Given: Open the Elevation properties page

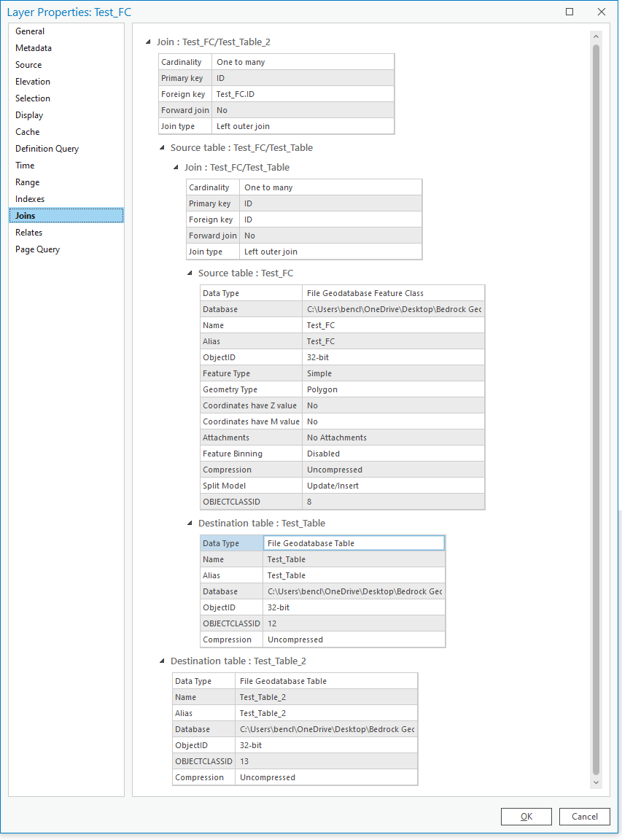Looking at the screenshot, I should point(32,81).
